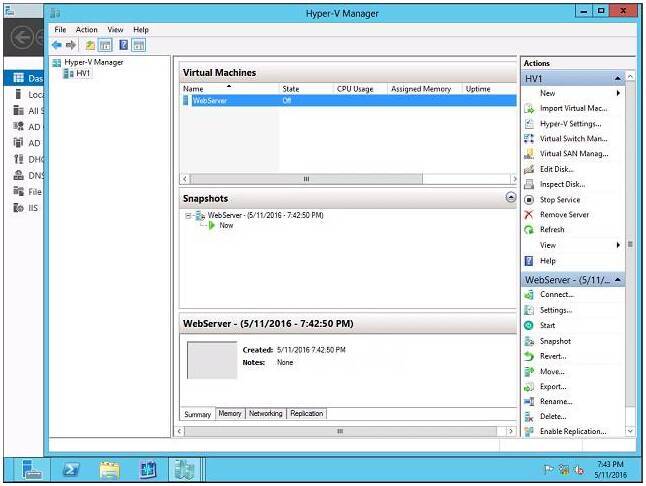Click the WebServer snapshot thumbnail
This screenshot has width=646, height=486.
212,360
